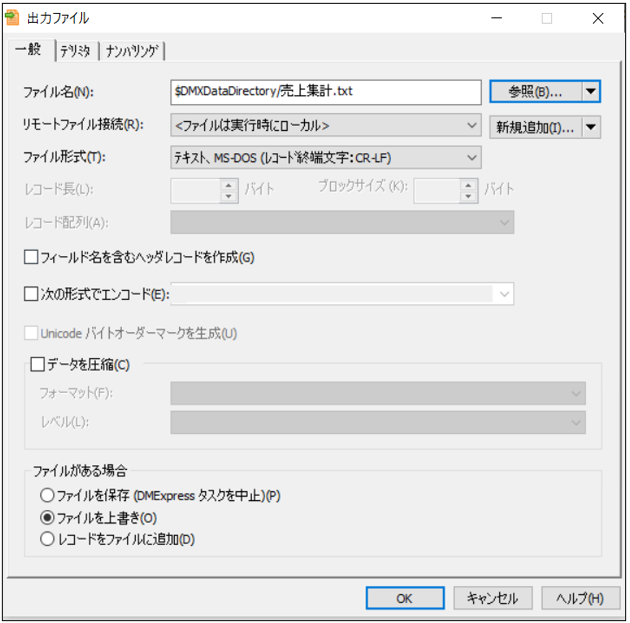Click the 新規追加(I)... button
Image resolution: width=630 pixels, height=623 pixels.
tap(534, 126)
